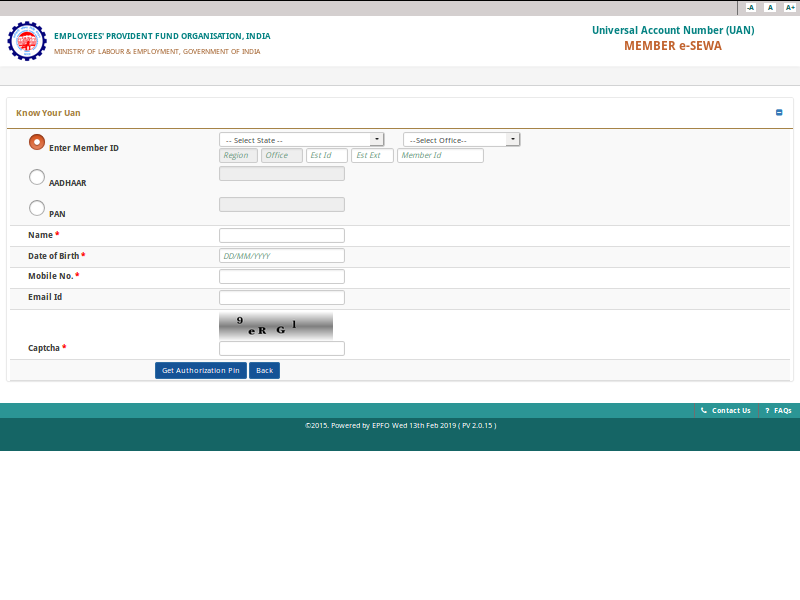This screenshot has width=800, height=600.
Task: Click the Date of Birth input field
Action: 281,255
